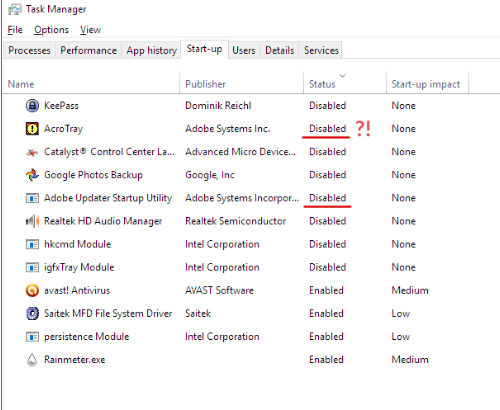Switch to the Performance tab
Screen dimensions: 500x410
click(x=88, y=50)
